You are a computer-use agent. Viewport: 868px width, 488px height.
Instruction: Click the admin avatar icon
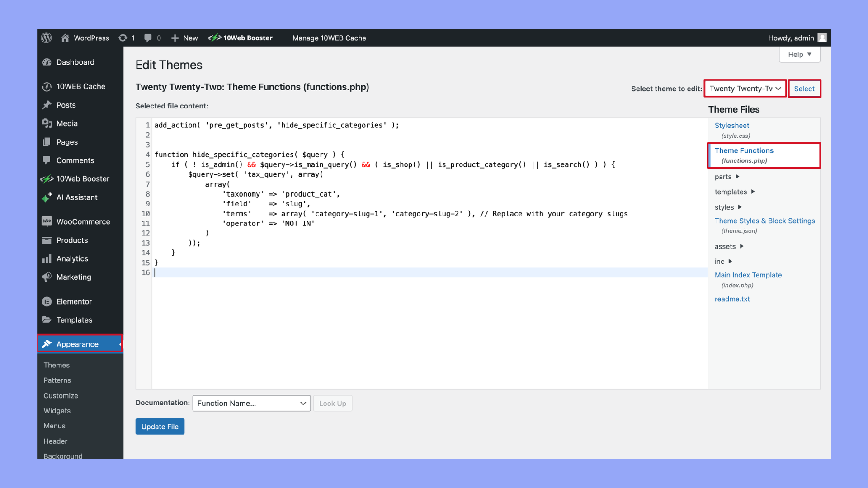(x=822, y=38)
